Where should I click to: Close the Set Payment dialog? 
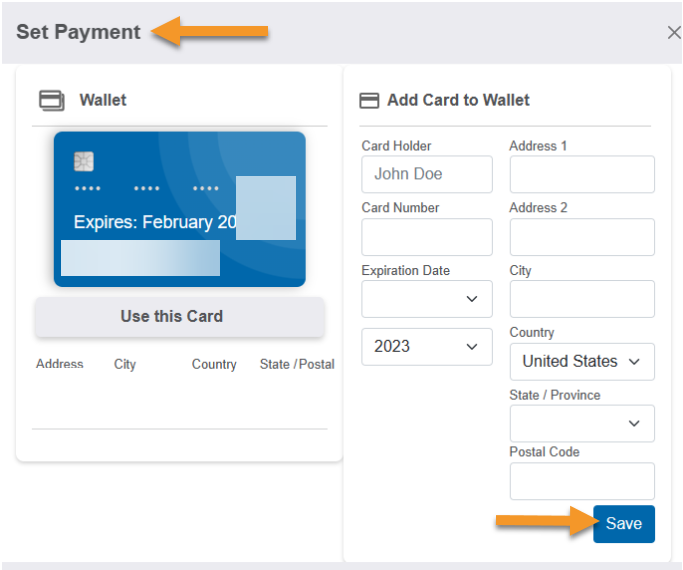[x=674, y=32]
